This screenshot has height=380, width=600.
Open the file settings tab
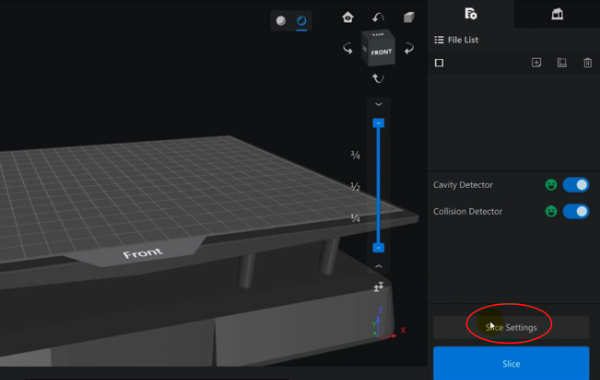point(471,14)
